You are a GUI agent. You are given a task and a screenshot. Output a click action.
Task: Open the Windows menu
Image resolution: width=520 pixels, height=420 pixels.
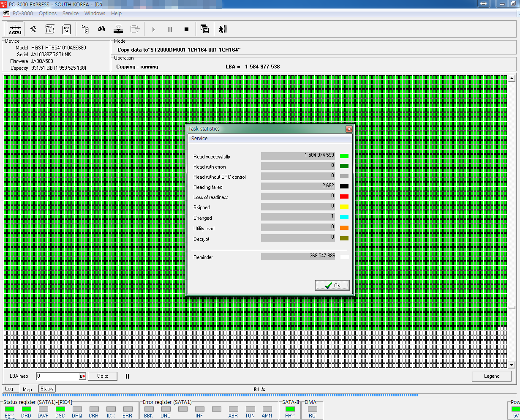coord(95,14)
